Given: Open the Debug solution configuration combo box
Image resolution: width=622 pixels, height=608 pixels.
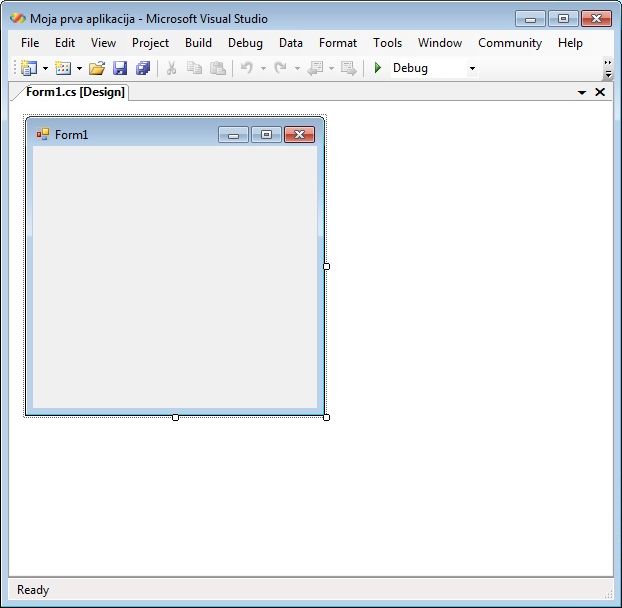Looking at the screenshot, I should (x=434, y=68).
